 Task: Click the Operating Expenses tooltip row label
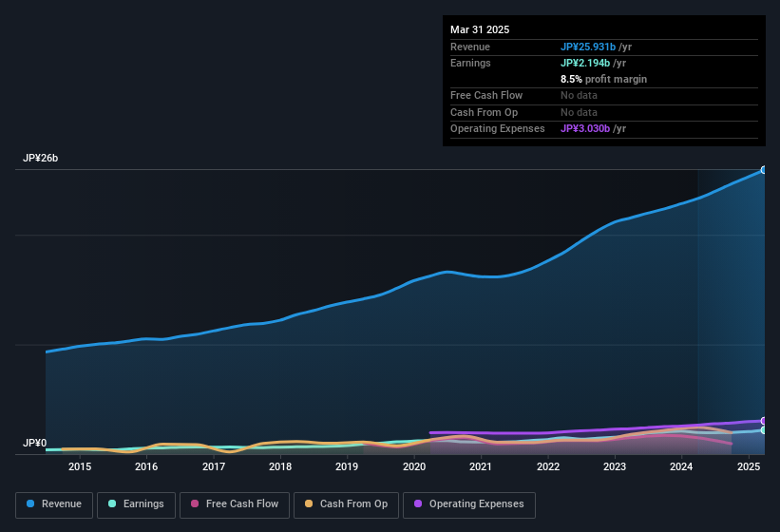[x=498, y=129]
